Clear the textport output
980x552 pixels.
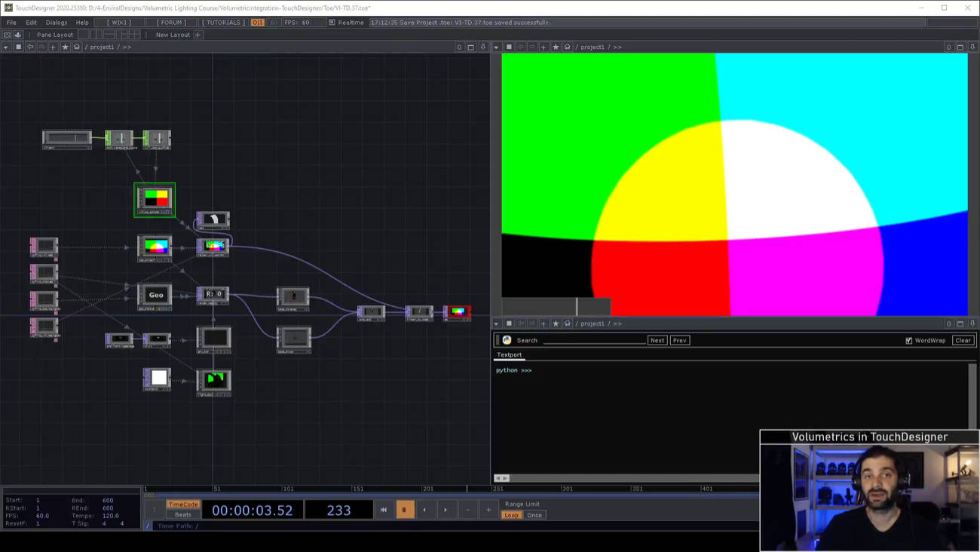pyautogui.click(x=963, y=340)
